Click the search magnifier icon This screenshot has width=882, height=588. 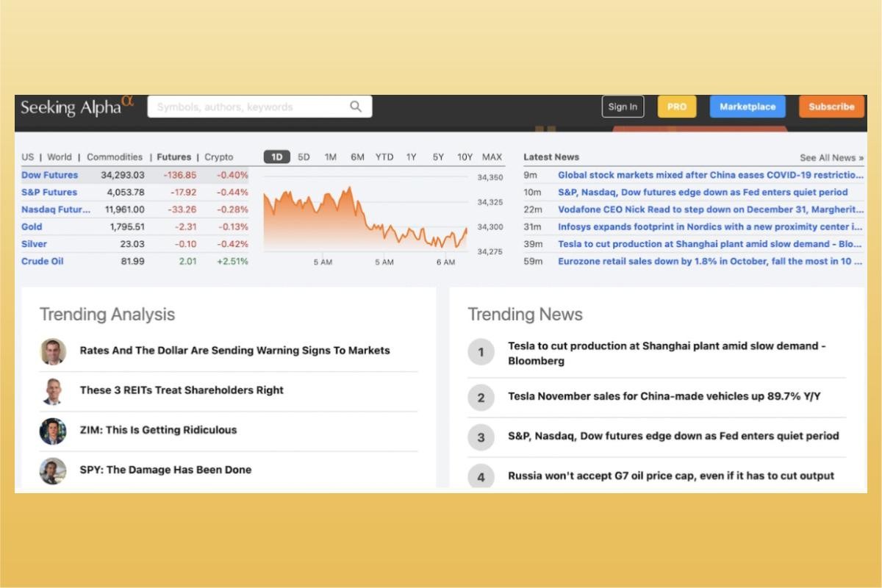(x=356, y=107)
